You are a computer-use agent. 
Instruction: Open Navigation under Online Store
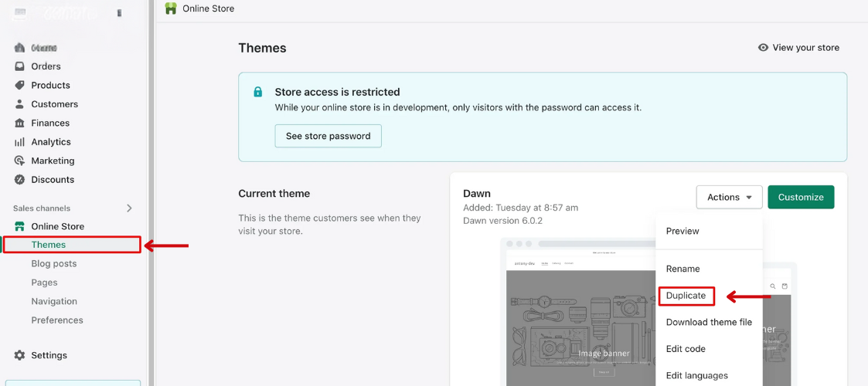coord(54,301)
